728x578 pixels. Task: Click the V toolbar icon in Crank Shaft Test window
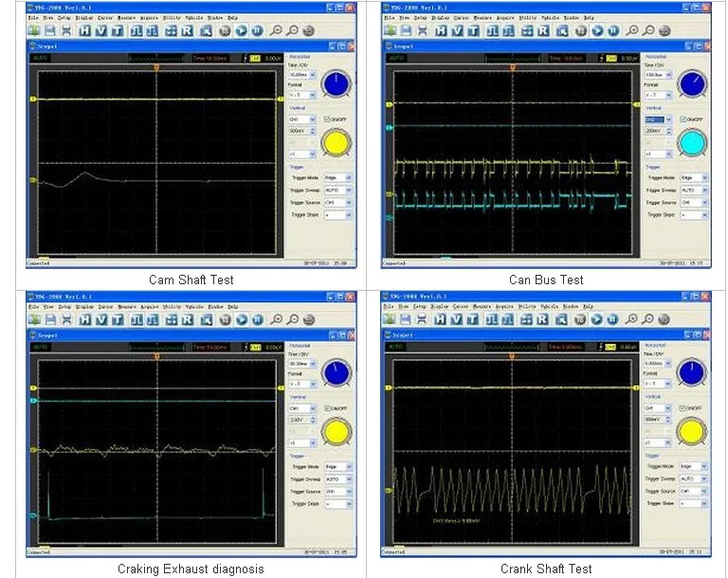(x=456, y=319)
